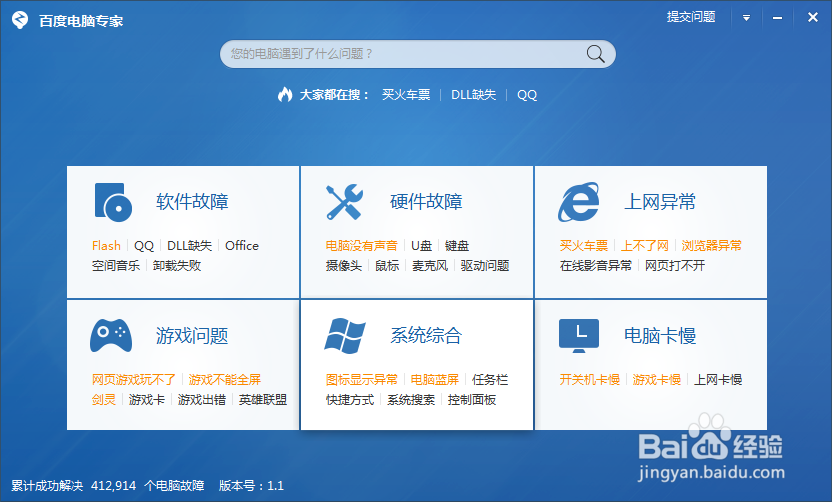Choose Flash in the software faults panel

click(x=106, y=246)
